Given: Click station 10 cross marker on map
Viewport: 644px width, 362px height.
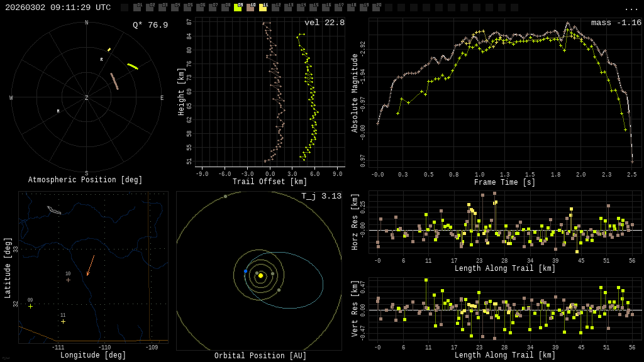Looking at the screenshot, I should [x=68, y=280].
